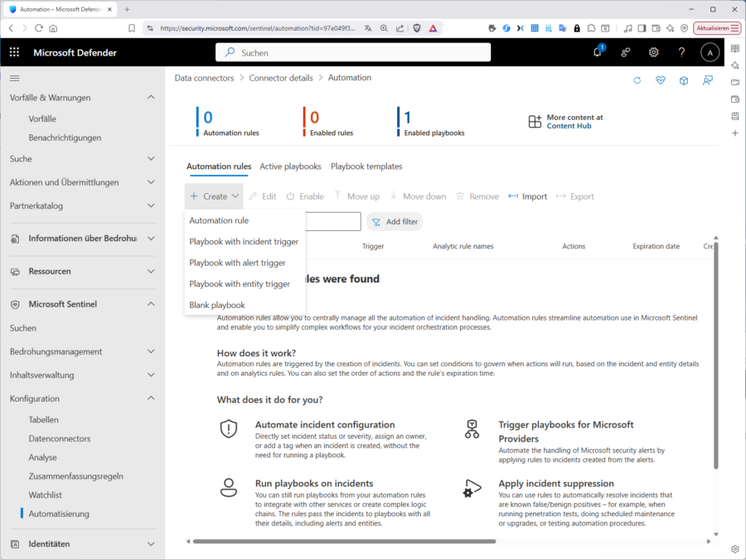Click the help question mark icon
The image size is (746, 560).
pyautogui.click(x=681, y=52)
